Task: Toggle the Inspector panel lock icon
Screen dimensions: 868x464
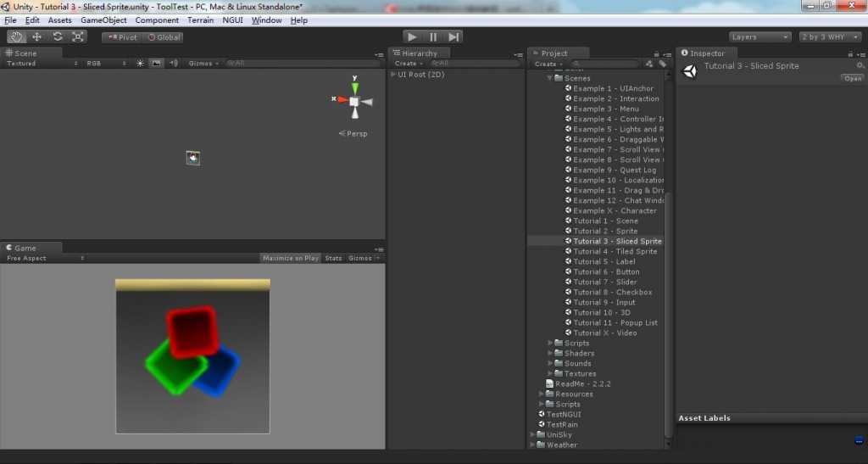Action: pyautogui.click(x=850, y=54)
